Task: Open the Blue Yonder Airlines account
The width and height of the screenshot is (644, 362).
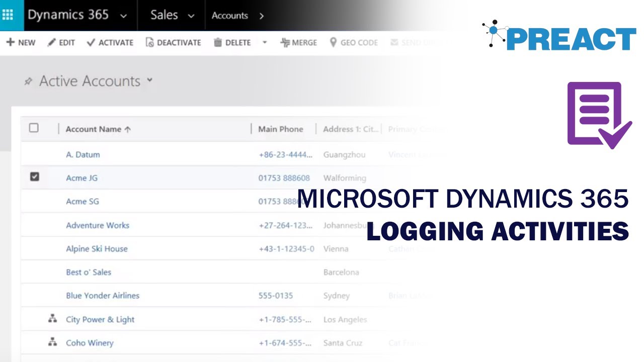Action: (x=103, y=296)
